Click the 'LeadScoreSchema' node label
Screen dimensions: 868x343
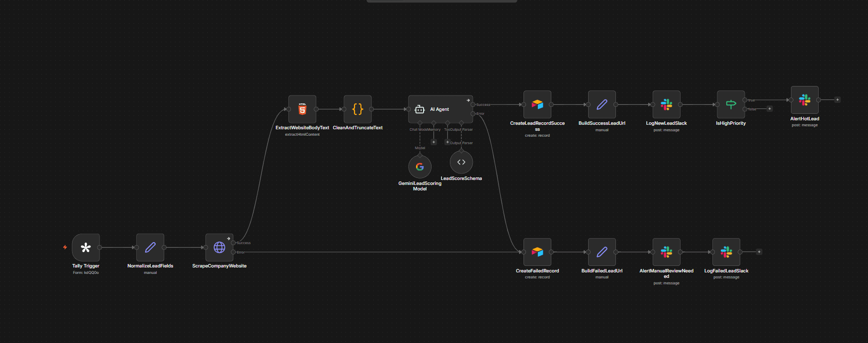click(461, 178)
